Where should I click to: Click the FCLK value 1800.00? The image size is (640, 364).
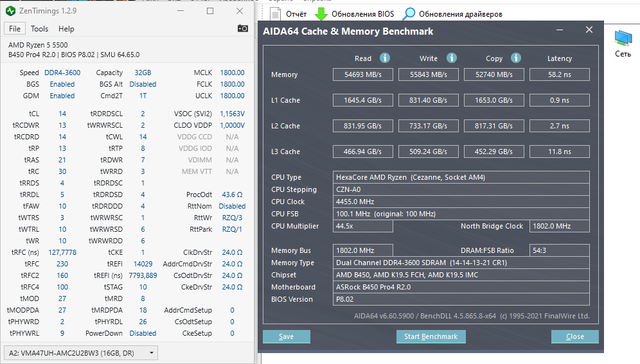coord(232,84)
